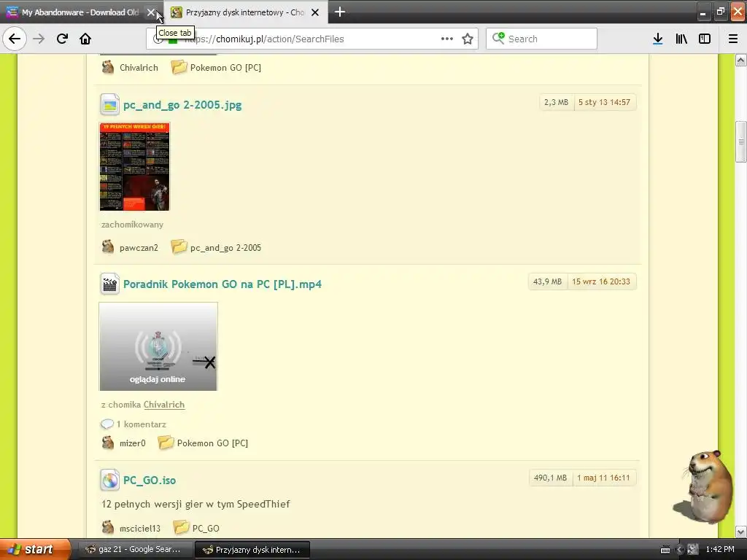Open the PC_GO.iso file link
Image resolution: width=747 pixels, height=560 pixels.
pos(150,481)
